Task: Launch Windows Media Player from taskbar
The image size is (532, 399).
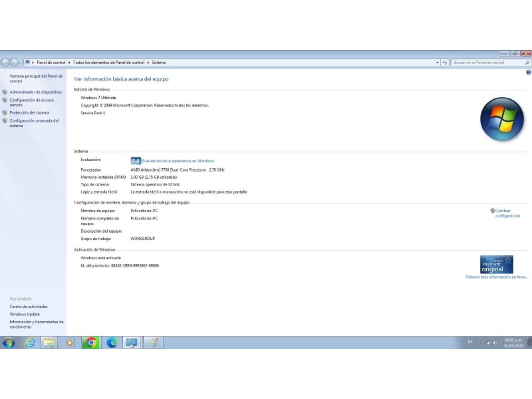Action: point(70,342)
